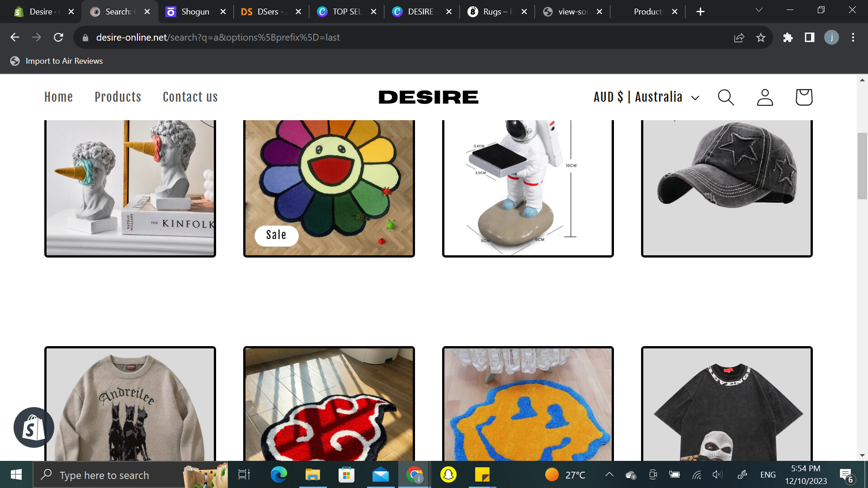Viewport: 868px width, 488px height.
Task: Click the browser back arrow
Action: [15, 38]
